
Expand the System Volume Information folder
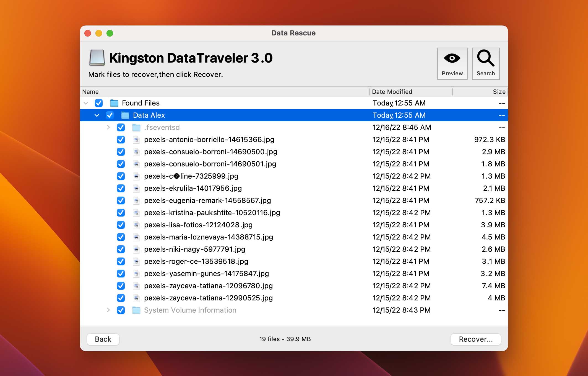click(x=108, y=310)
